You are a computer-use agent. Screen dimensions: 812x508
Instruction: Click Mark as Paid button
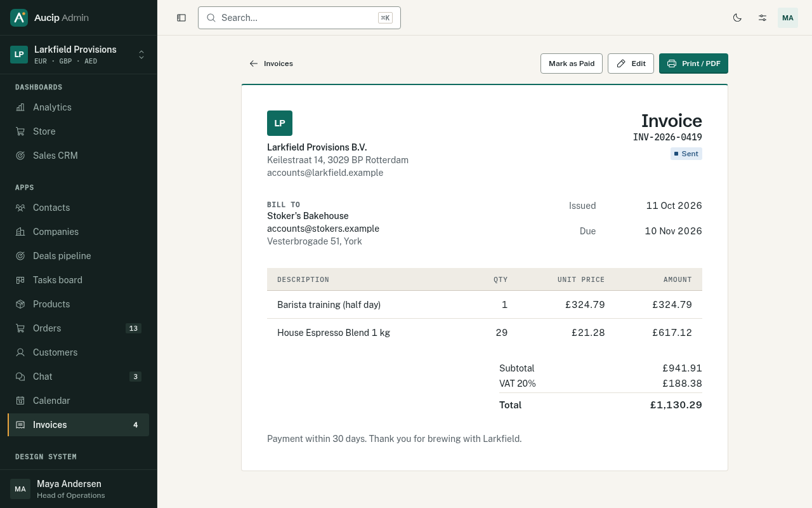pos(572,63)
